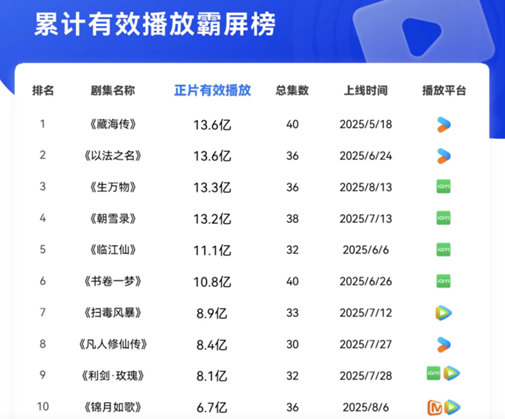Click Mango TV icon in 锦月如歌 row
Screen dimensions: 505x419
435,407
